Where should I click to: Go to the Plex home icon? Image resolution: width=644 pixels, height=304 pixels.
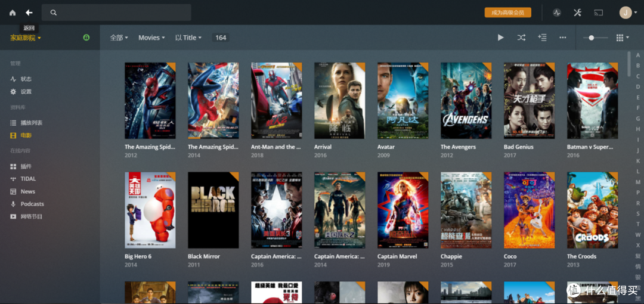(x=13, y=13)
